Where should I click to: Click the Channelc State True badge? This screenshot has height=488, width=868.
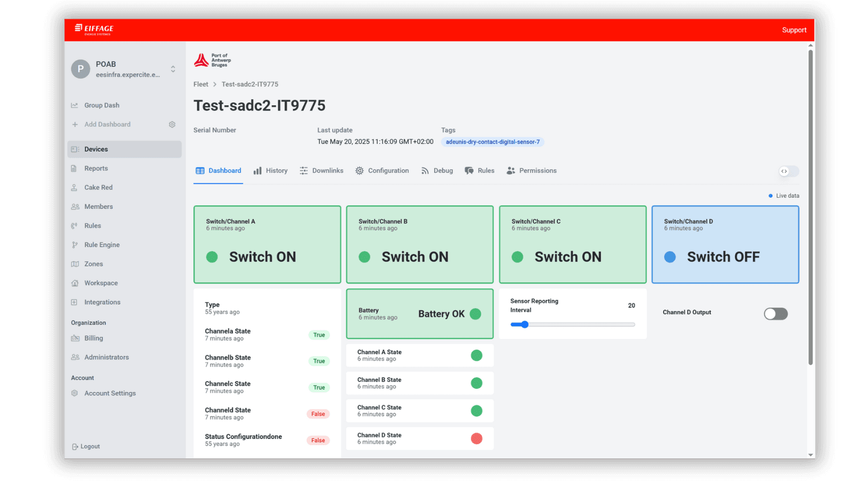[319, 388]
